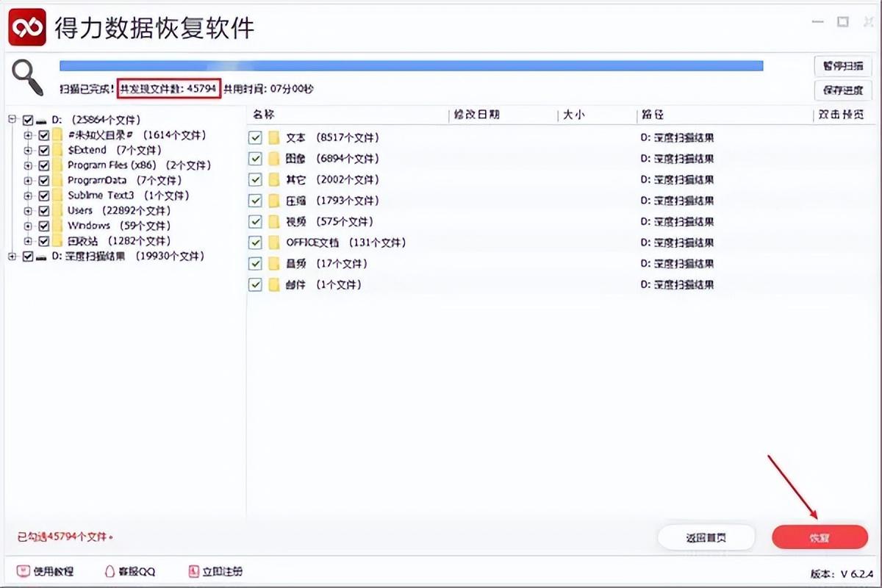Click the 暂停扫描 button
Viewport: 882px width, 588px height.
pyautogui.click(x=843, y=65)
